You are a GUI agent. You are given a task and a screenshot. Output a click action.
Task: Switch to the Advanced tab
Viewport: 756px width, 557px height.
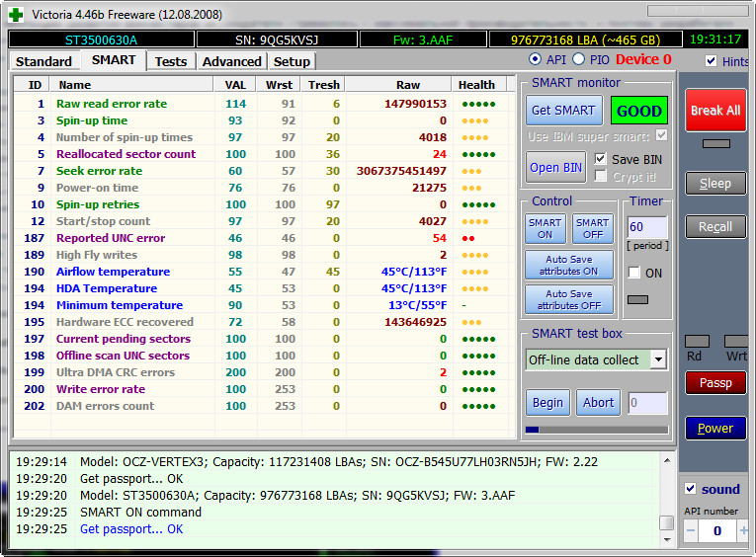pos(231,61)
